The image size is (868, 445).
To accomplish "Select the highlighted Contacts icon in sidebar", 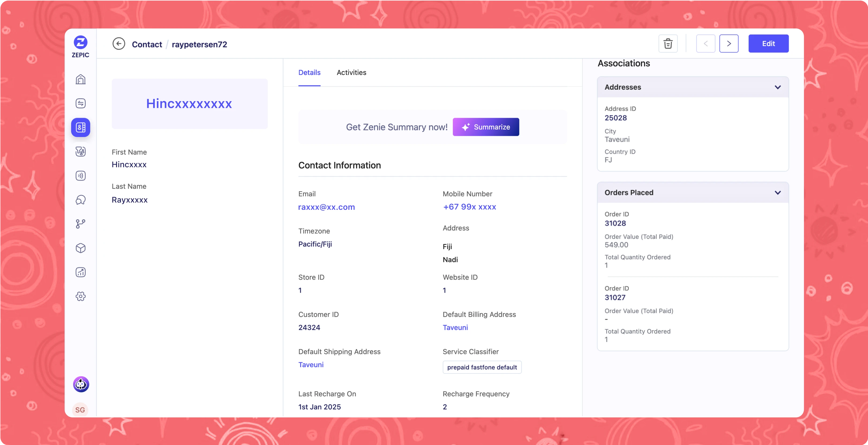I will tap(81, 128).
